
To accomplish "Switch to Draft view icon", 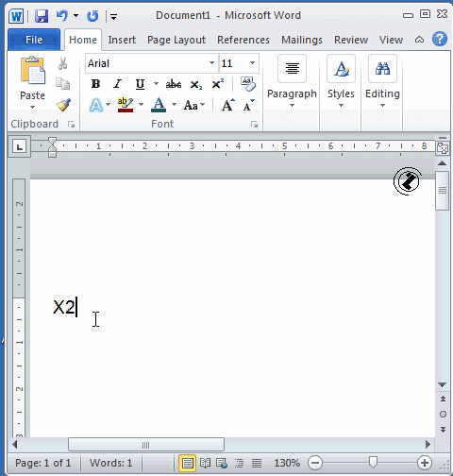I will (x=257, y=463).
